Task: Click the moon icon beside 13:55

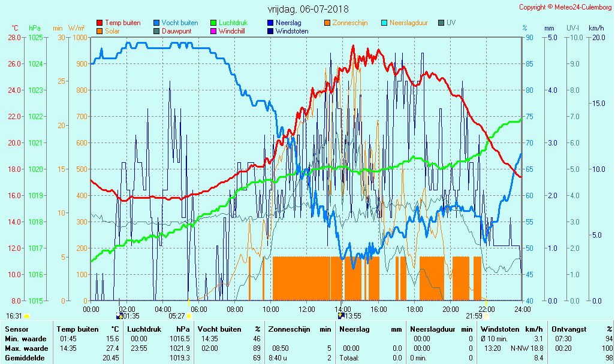Action: [x=341, y=316]
